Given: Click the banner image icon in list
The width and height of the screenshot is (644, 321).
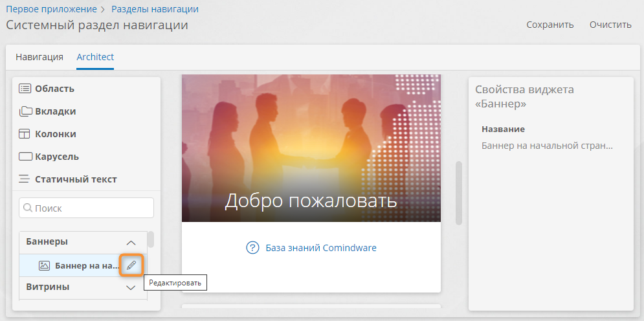Looking at the screenshot, I should [44, 265].
